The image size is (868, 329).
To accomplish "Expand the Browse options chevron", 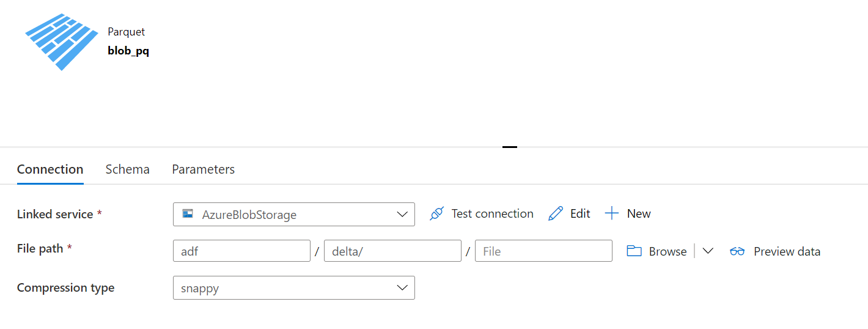I will click(x=708, y=251).
